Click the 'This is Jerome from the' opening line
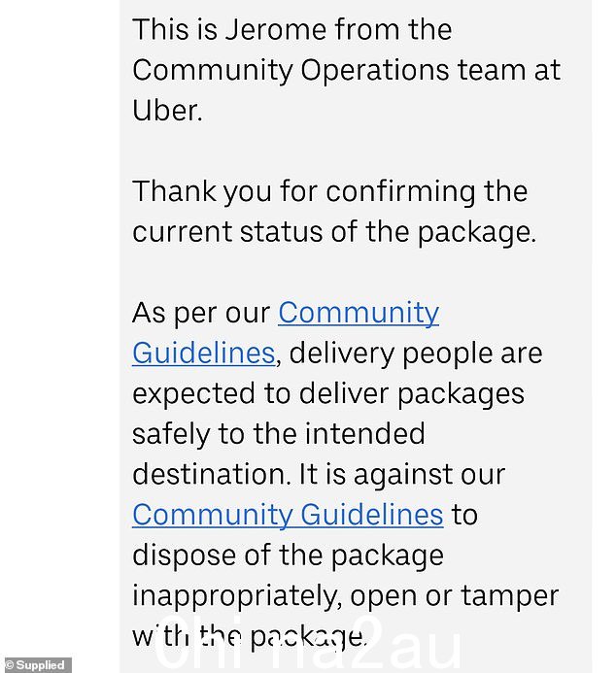The image size is (616, 673). 291,29
